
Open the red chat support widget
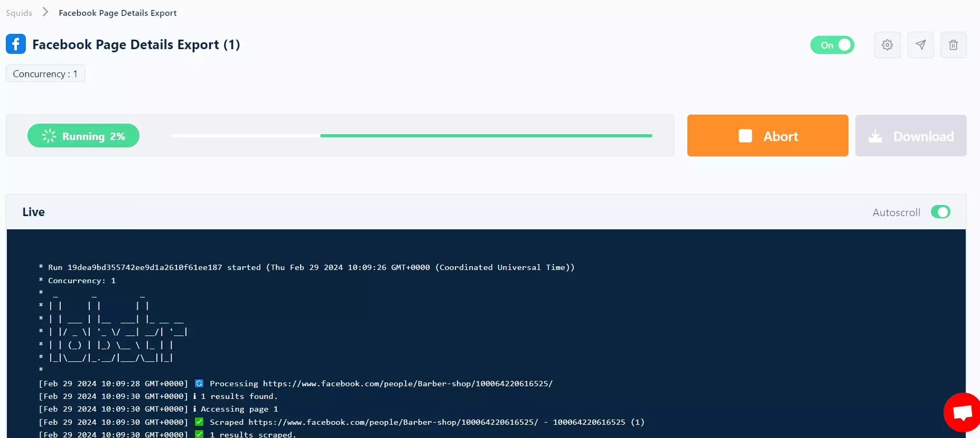(x=962, y=412)
